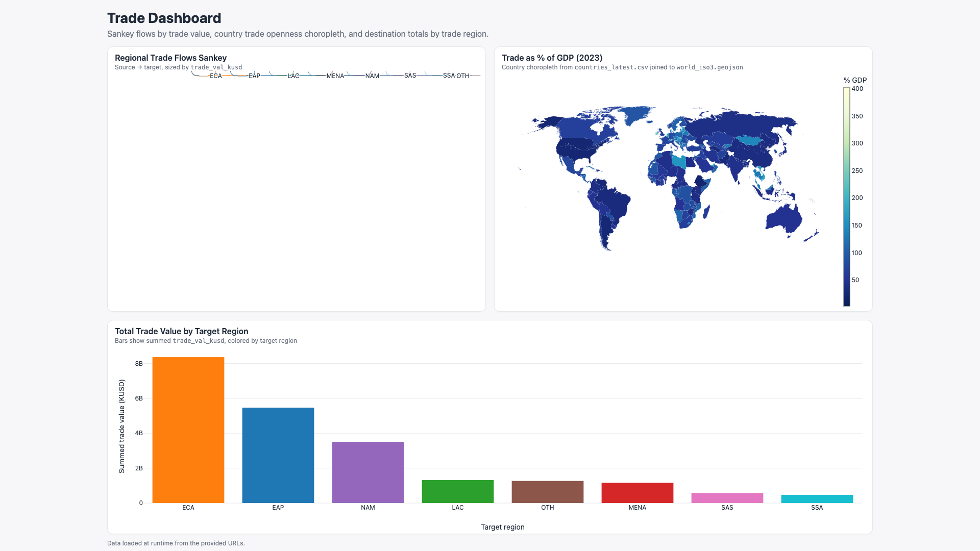Click the 50 tick on color scale

pyautogui.click(x=855, y=280)
